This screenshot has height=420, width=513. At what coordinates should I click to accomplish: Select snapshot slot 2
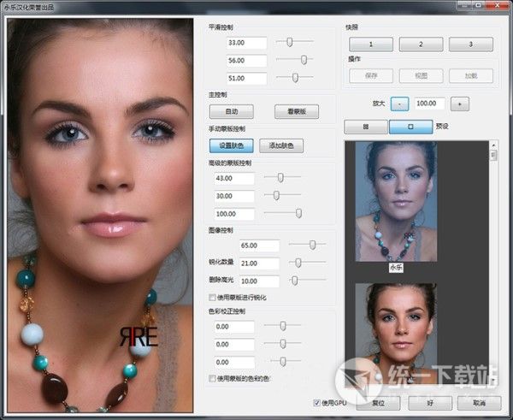[422, 44]
